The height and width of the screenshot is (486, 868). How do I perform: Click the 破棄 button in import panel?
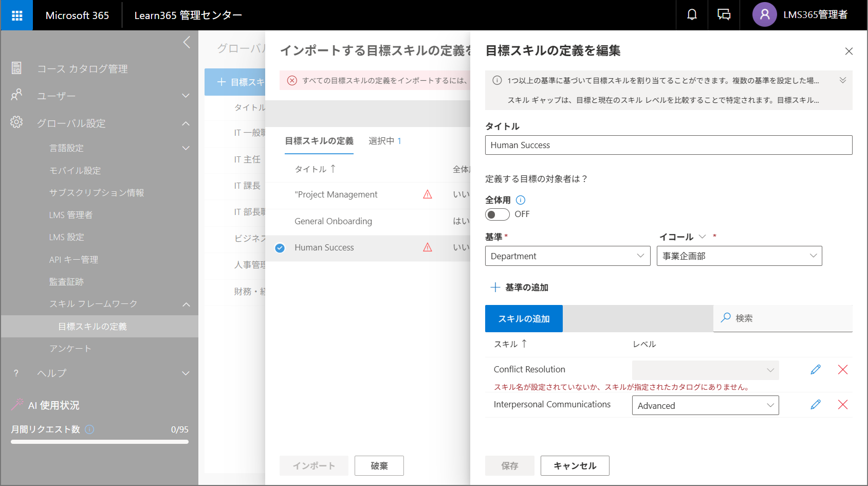click(x=379, y=465)
